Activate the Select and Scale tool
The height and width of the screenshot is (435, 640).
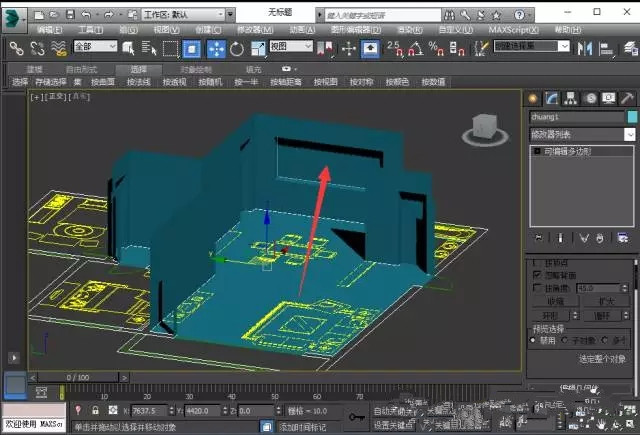258,49
